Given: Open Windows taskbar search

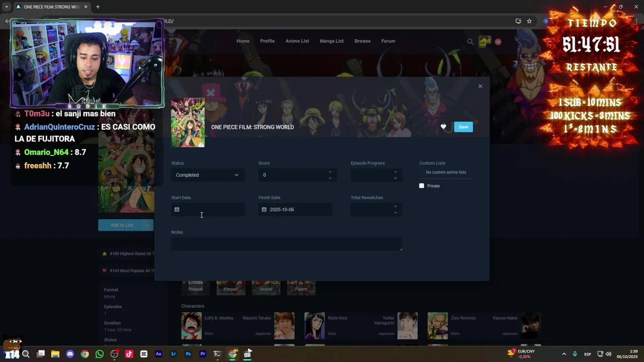Looking at the screenshot, I should 26,354.
